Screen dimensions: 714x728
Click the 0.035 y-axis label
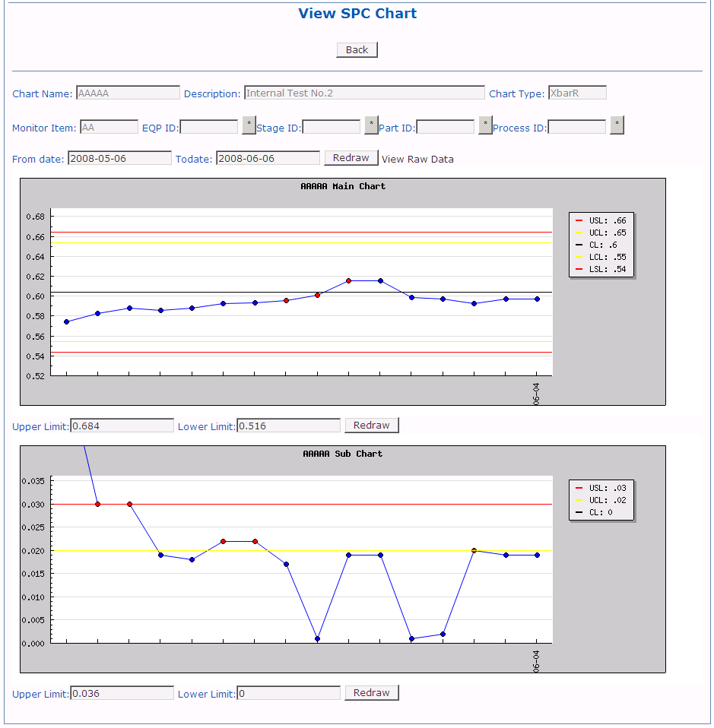coord(33,481)
